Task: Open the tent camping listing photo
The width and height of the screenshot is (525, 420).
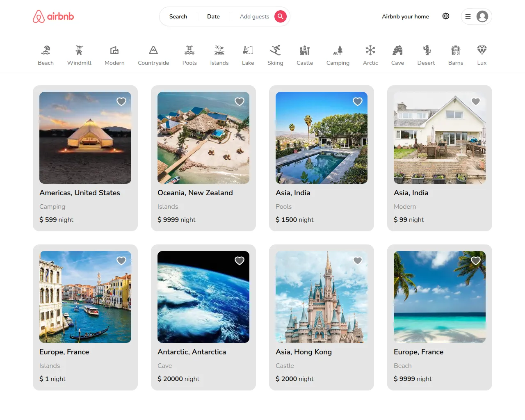Action: point(85,138)
